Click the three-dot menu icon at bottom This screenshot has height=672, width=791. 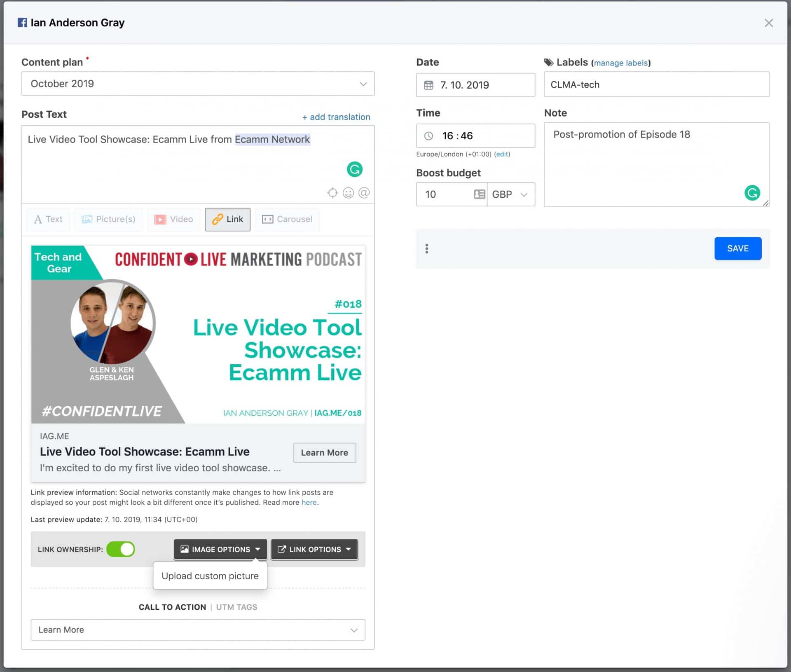pyautogui.click(x=427, y=247)
